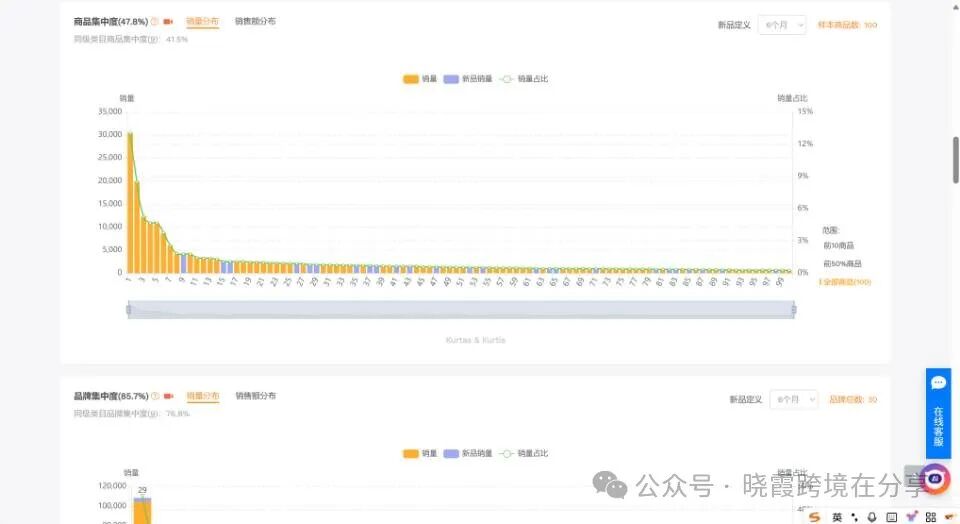Open the 新品定义 dropdown in 商品集中度 panel
960x524 pixels.
point(782,25)
